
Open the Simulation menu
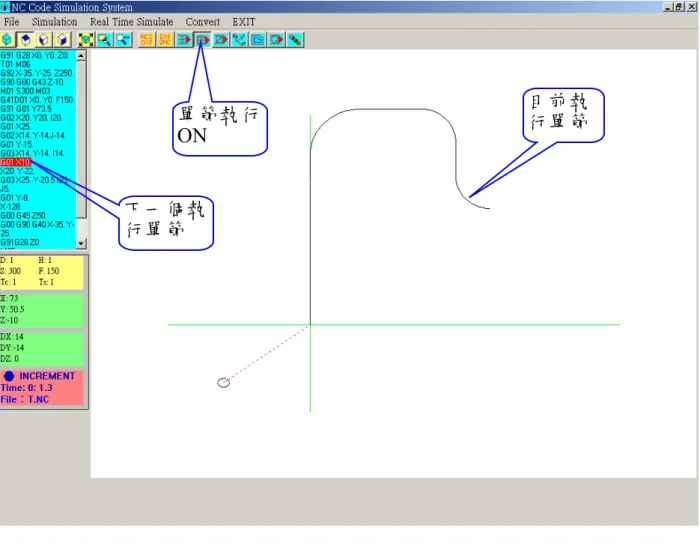pyautogui.click(x=54, y=22)
